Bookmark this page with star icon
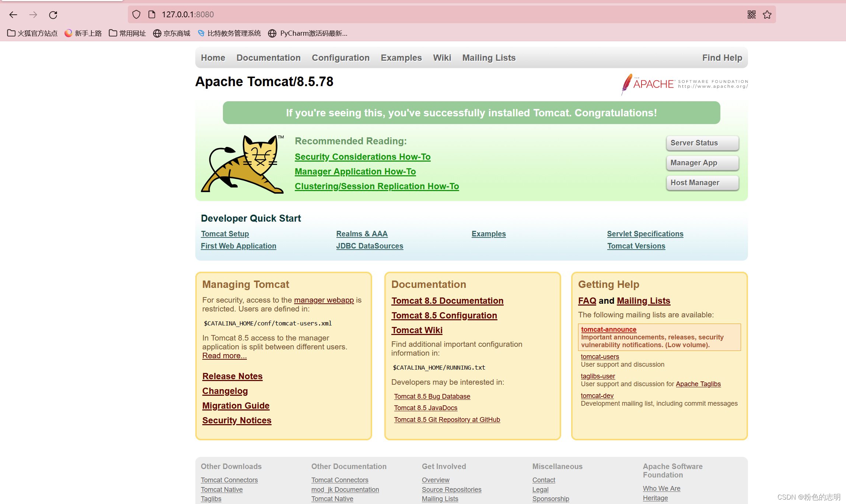 (x=767, y=14)
